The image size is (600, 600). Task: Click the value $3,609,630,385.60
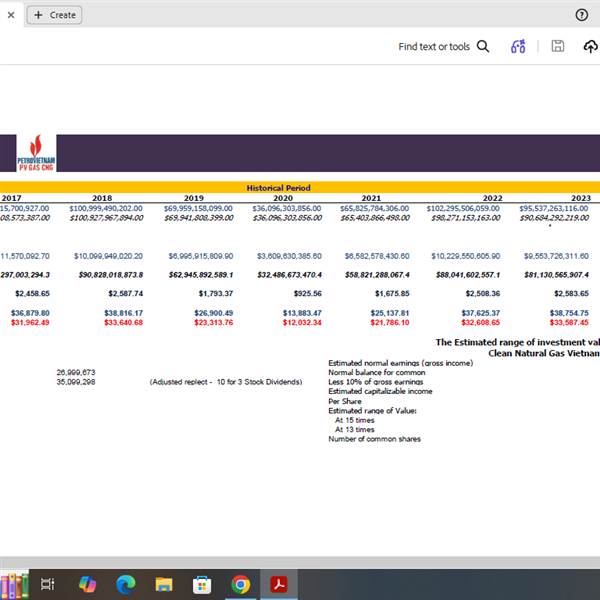click(289, 256)
